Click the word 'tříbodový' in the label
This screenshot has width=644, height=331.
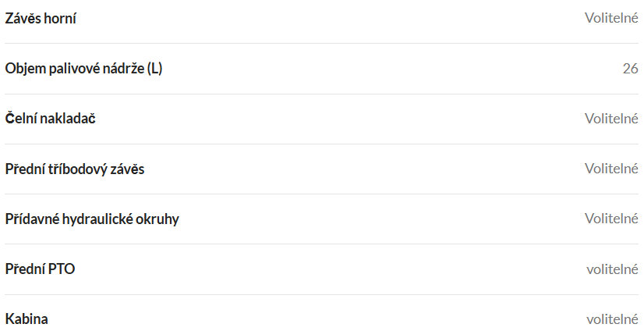click(77, 169)
